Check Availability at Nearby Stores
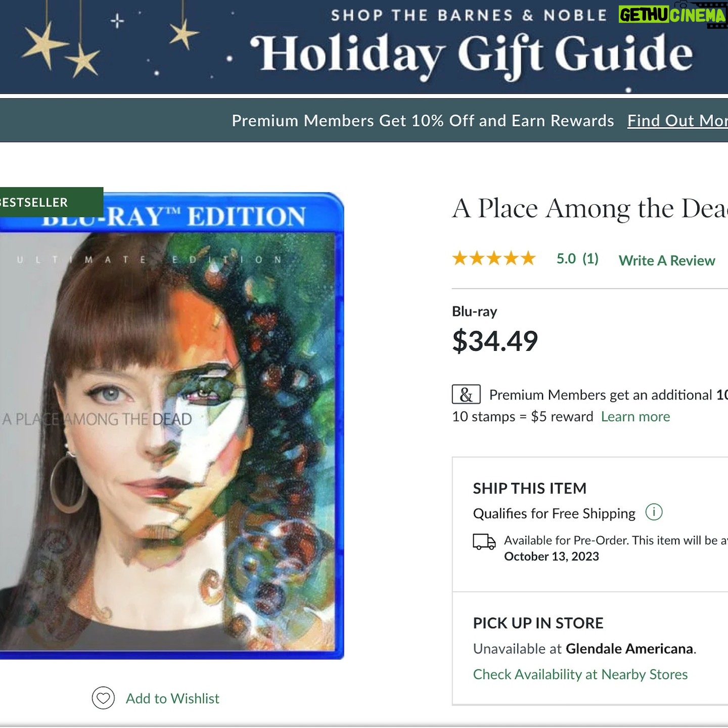728x728 pixels. point(580,674)
